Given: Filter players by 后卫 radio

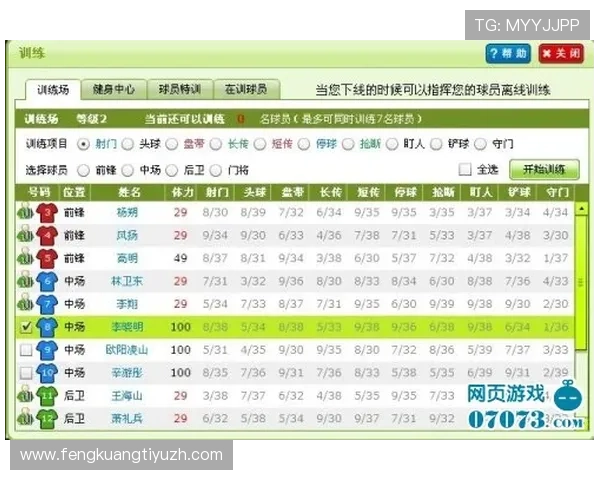Looking at the screenshot, I should coord(171,170).
